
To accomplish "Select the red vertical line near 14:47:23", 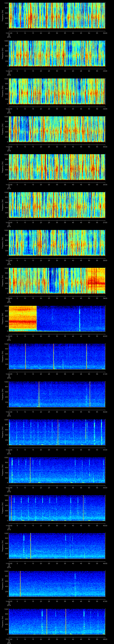I will coord(47,621).
